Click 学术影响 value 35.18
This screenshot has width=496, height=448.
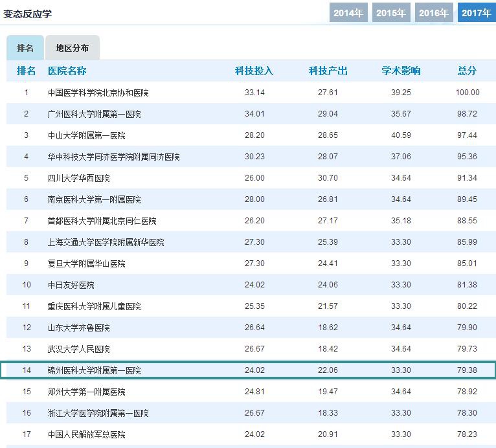401,221
